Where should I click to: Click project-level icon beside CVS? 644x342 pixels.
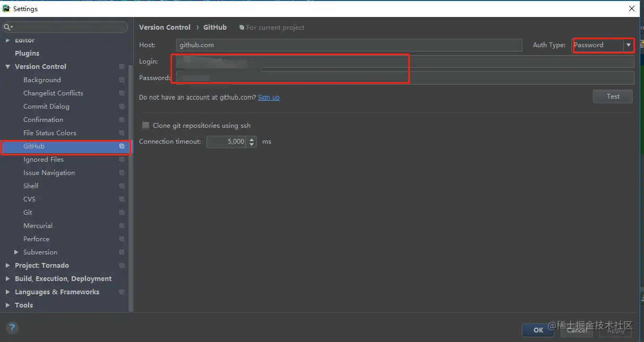(122, 199)
